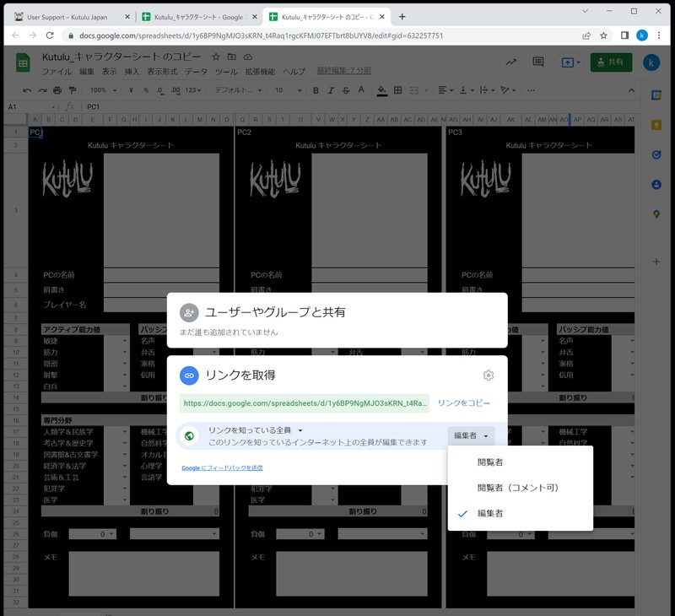Expand リンクを知っている全員 access dropdown

(256, 430)
